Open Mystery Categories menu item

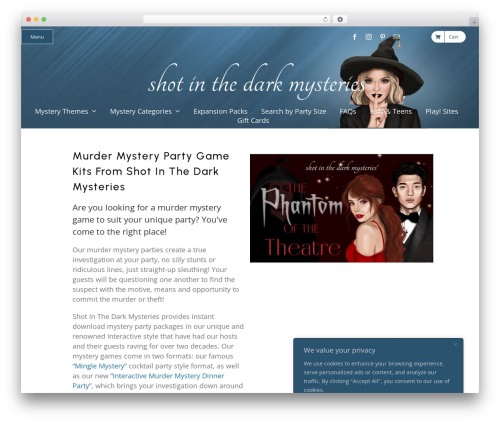pyautogui.click(x=141, y=111)
